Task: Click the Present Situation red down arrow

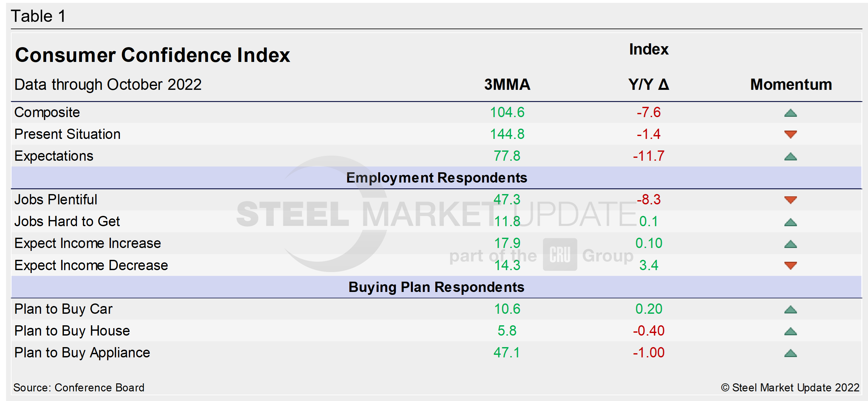Action: 790,134
